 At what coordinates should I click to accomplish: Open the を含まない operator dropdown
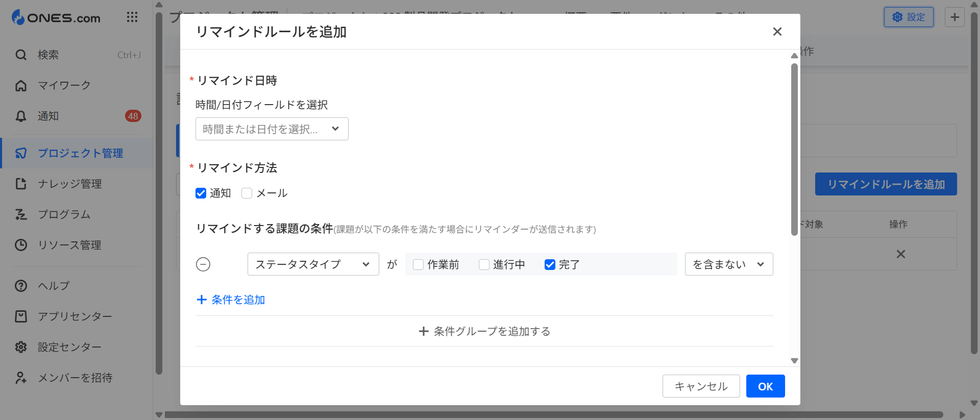(729, 264)
